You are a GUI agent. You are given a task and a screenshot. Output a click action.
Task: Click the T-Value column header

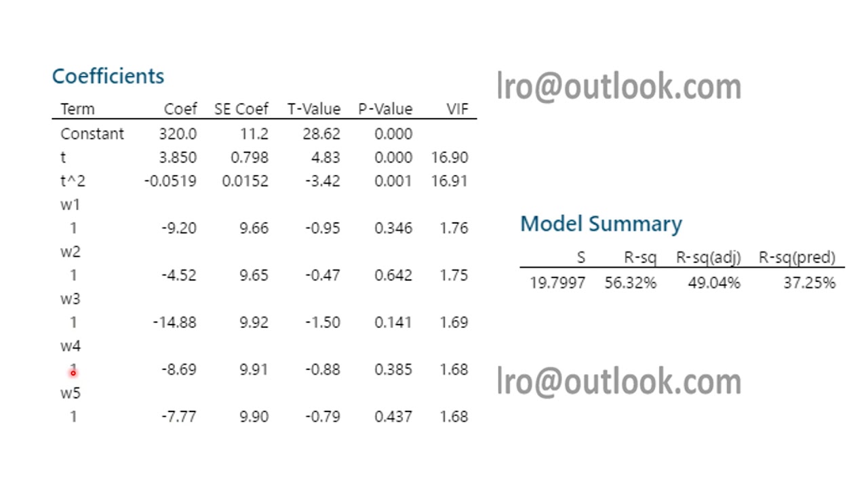click(x=313, y=109)
